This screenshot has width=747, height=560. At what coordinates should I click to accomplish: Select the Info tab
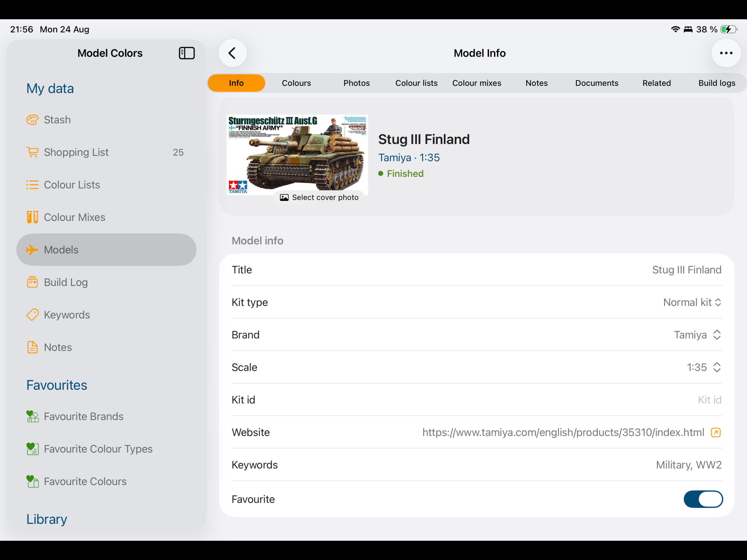[236, 83]
